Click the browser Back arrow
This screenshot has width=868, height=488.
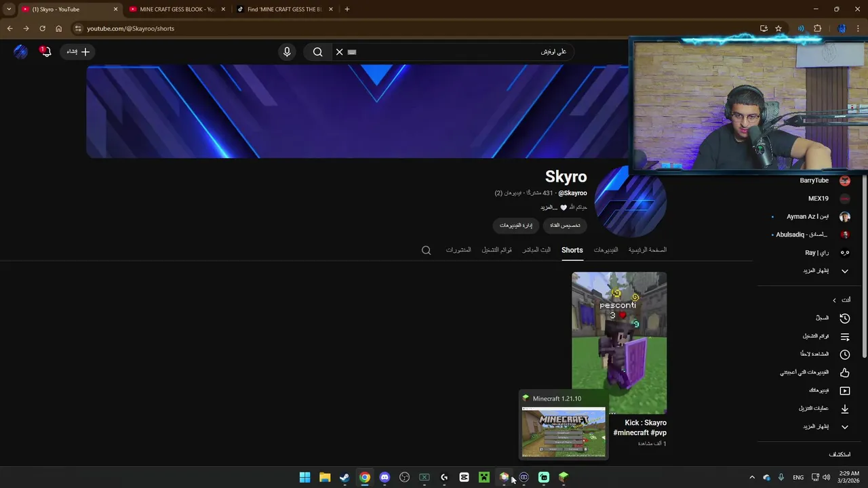coord(9,28)
